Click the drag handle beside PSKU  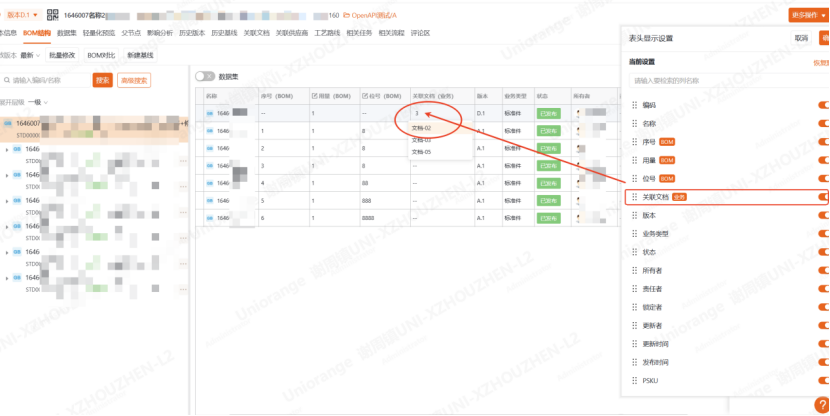tap(634, 380)
